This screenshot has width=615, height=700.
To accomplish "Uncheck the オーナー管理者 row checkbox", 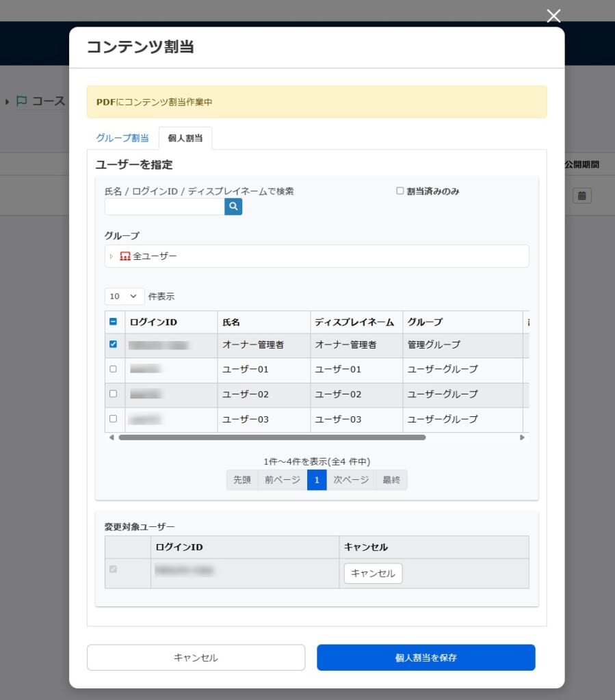I will (x=113, y=345).
